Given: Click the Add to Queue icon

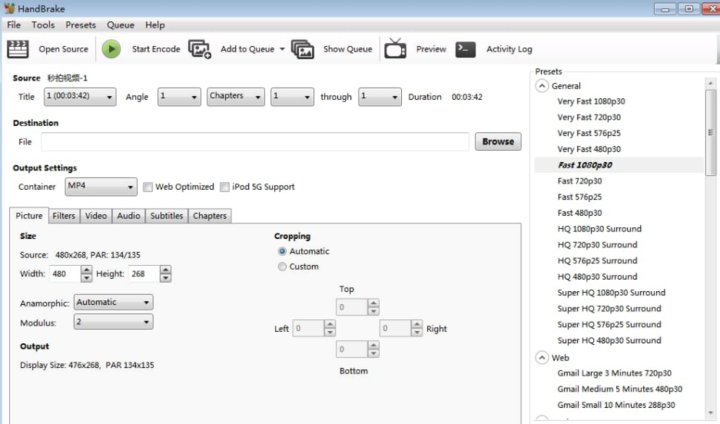Looking at the screenshot, I should pyautogui.click(x=200, y=49).
